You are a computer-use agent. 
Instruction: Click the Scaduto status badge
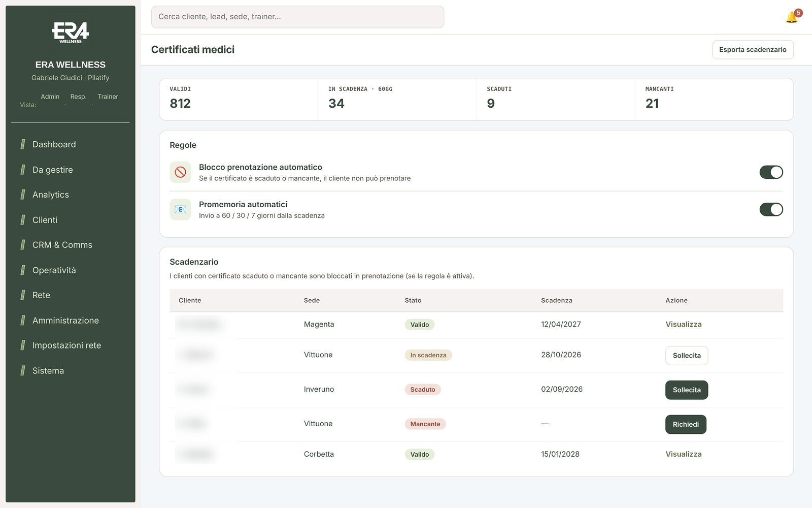(x=423, y=390)
